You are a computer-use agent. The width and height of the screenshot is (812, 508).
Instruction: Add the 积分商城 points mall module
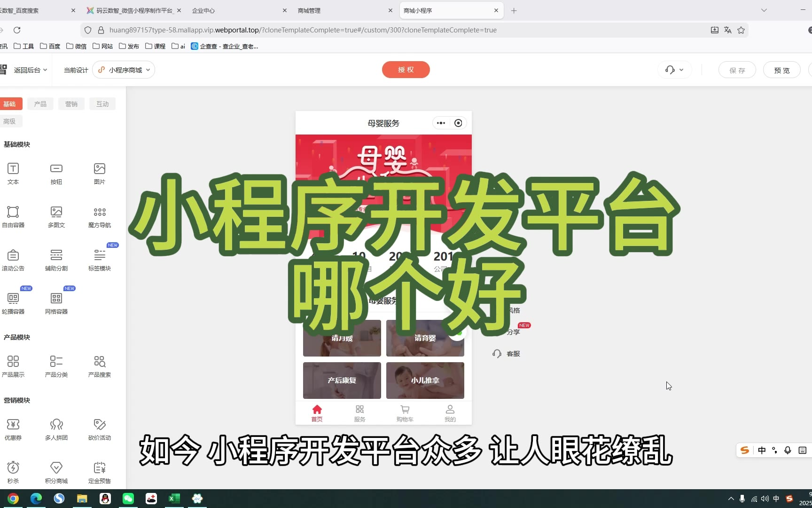point(56,473)
